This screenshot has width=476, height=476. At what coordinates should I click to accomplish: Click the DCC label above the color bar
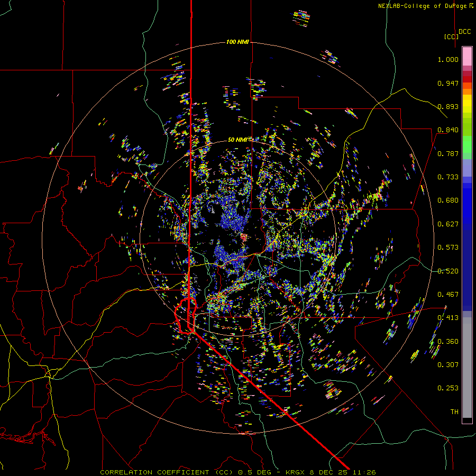coord(464,32)
